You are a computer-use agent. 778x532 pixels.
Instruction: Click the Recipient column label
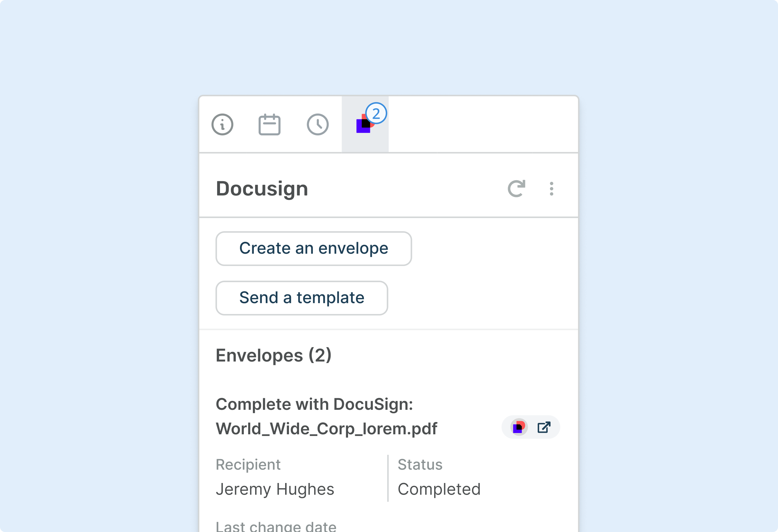click(x=248, y=464)
